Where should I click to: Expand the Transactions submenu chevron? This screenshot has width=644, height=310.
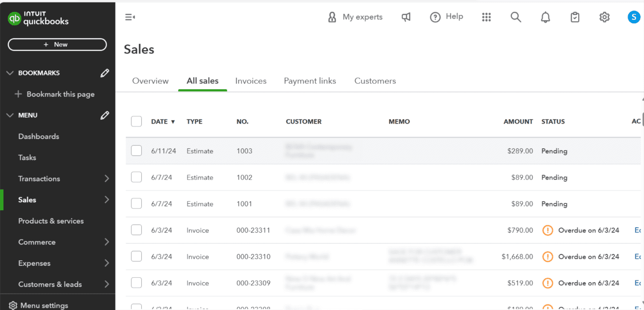point(107,179)
